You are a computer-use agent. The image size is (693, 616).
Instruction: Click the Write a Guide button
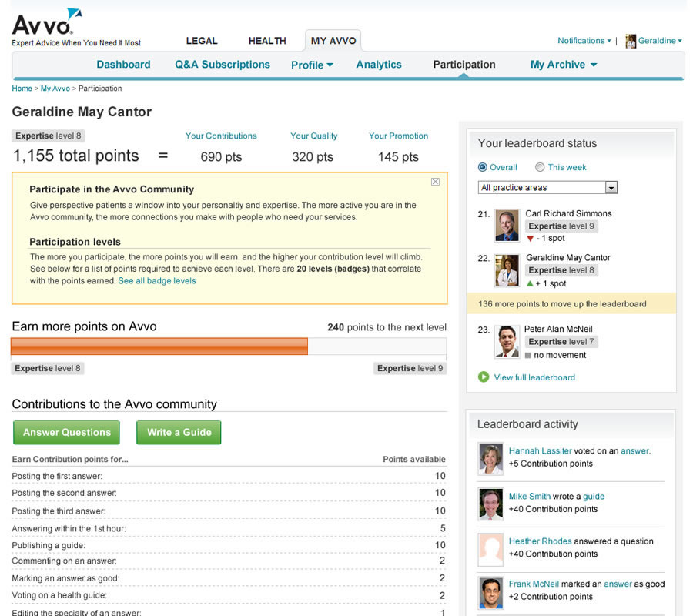click(179, 432)
